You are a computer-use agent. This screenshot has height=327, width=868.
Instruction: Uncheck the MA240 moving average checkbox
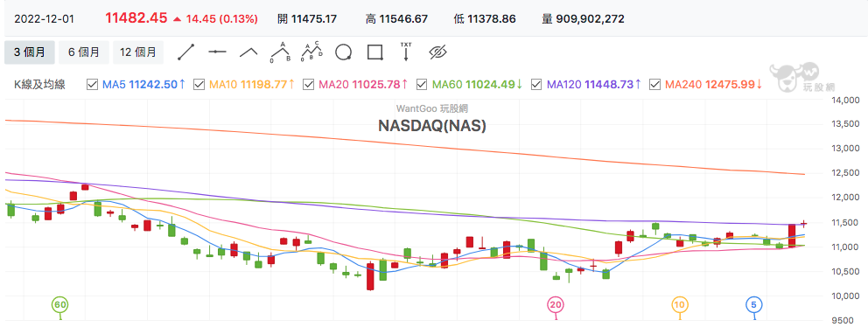coord(654,84)
